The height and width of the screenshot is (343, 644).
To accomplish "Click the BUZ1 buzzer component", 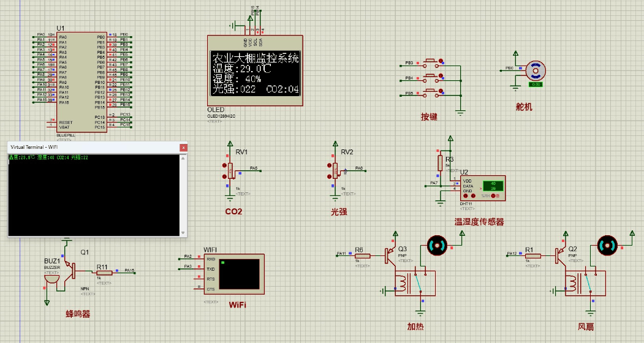I will (51, 277).
